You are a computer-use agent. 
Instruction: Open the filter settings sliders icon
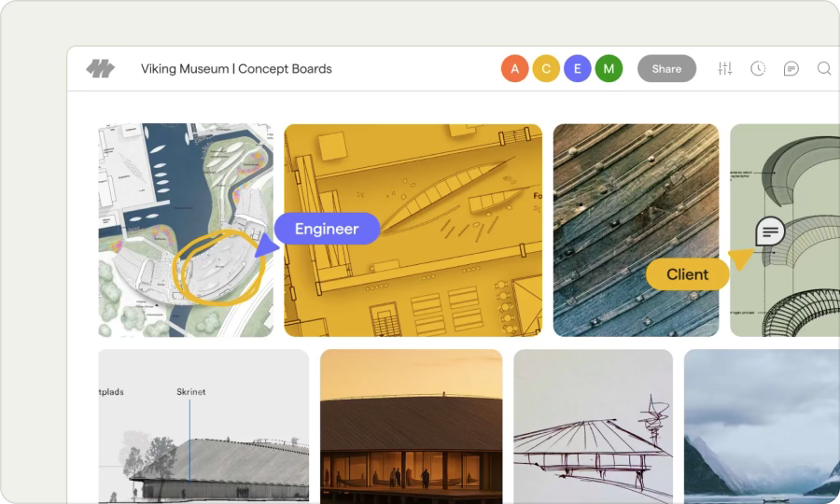click(x=725, y=68)
